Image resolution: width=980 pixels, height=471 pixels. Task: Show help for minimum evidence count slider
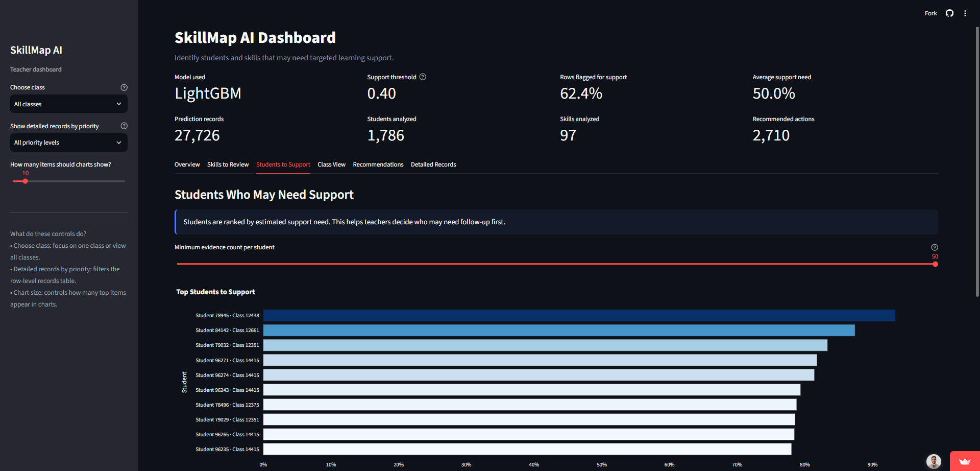[x=935, y=247]
